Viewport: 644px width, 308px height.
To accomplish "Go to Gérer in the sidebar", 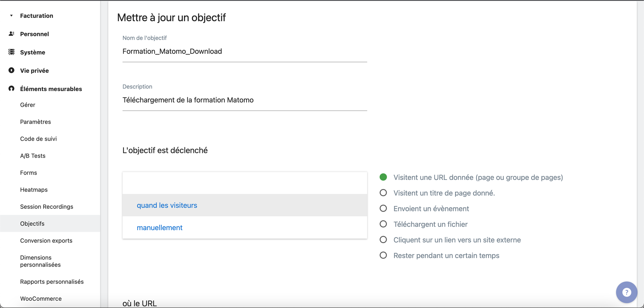I will [x=28, y=105].
